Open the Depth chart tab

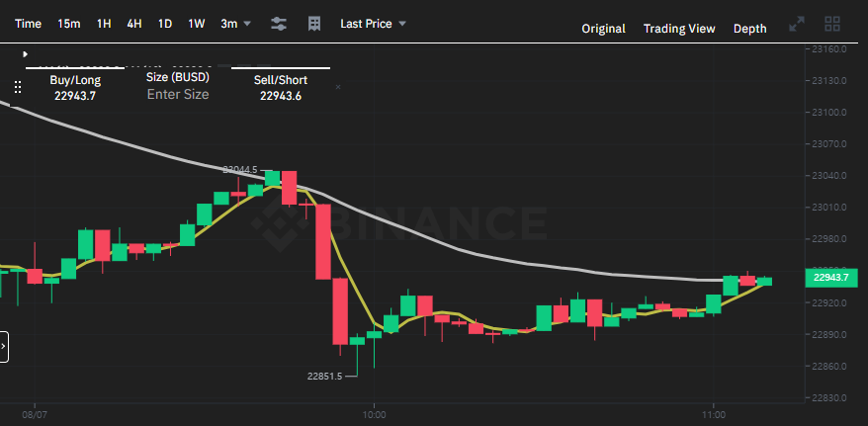click(750, 29)
